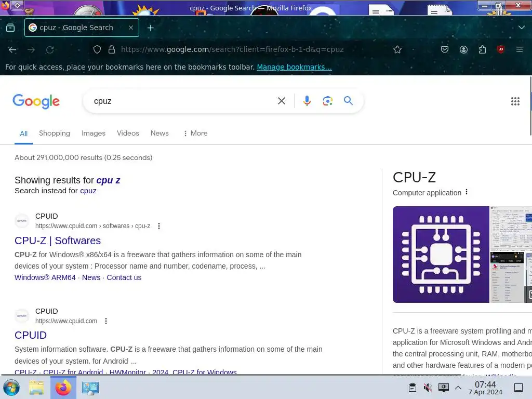The image size is (532, 399).
Task: Expand hidden system tray icons arrow
Action: tap(458, 388)
